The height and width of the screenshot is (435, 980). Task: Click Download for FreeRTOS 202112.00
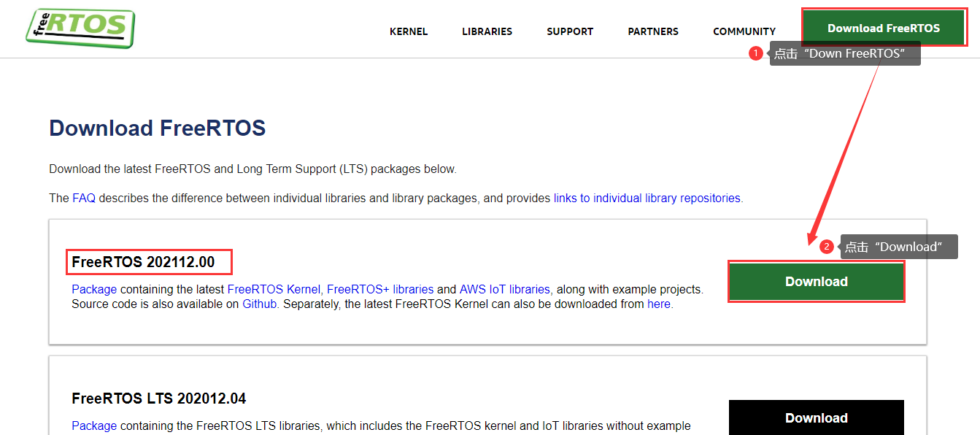(x=817, y=282)
